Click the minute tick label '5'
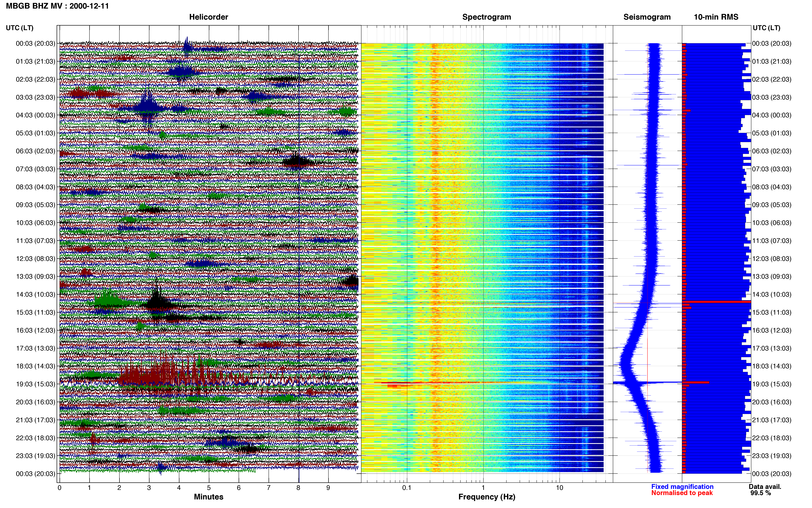 click(x=209, y=488)
